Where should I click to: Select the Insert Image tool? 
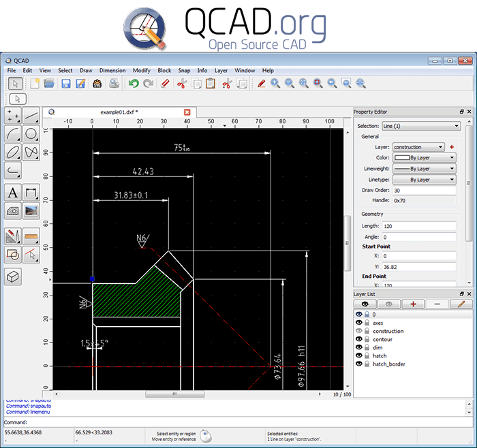tap(31, 210)
